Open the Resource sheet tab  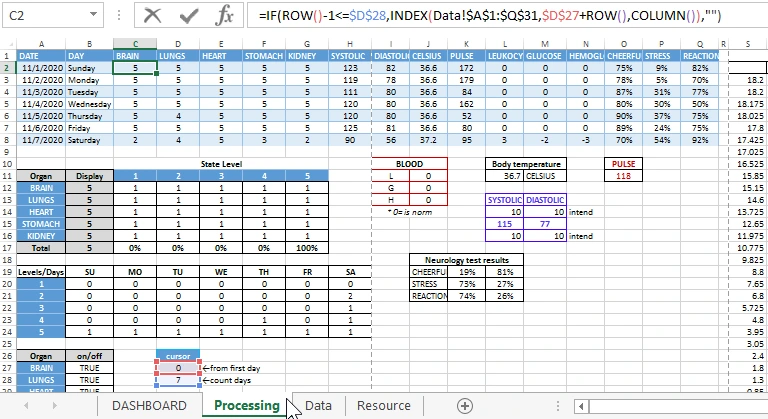pyautogui.click(x=384, y=406)
